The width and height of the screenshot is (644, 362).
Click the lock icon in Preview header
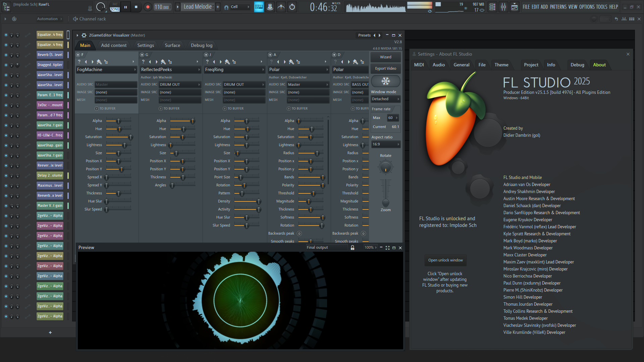353,248
